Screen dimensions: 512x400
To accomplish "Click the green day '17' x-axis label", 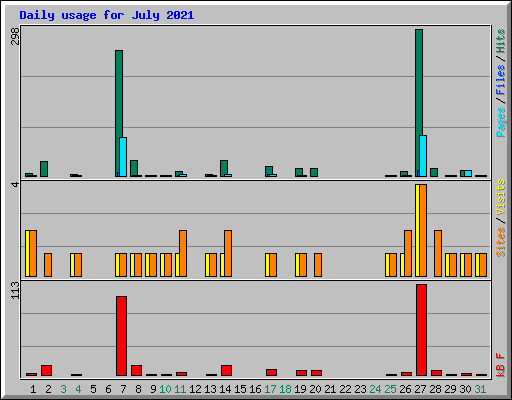I will tap(270, 389).
